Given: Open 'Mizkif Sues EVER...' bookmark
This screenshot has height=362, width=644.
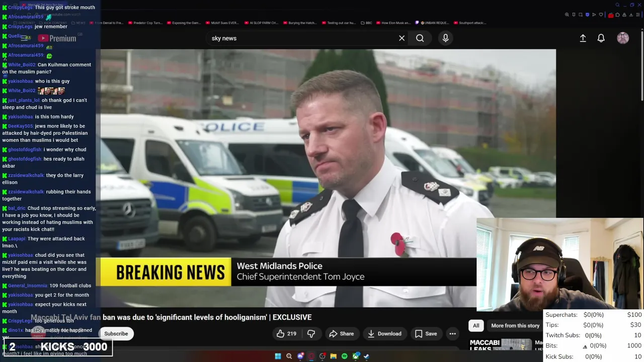Looking at the screenshot, I should click(222, 23).
